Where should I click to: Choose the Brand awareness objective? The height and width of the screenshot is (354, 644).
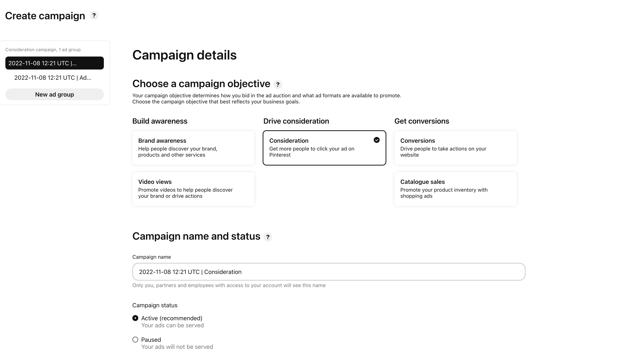[x=193, y=148]
